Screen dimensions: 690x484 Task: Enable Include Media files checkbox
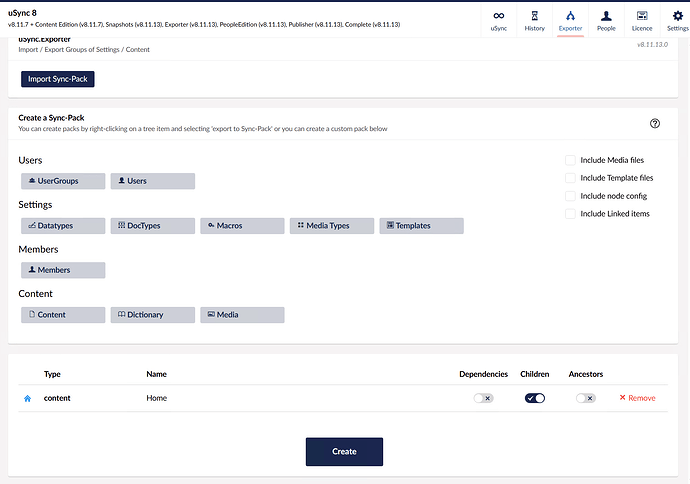[570, 160]
